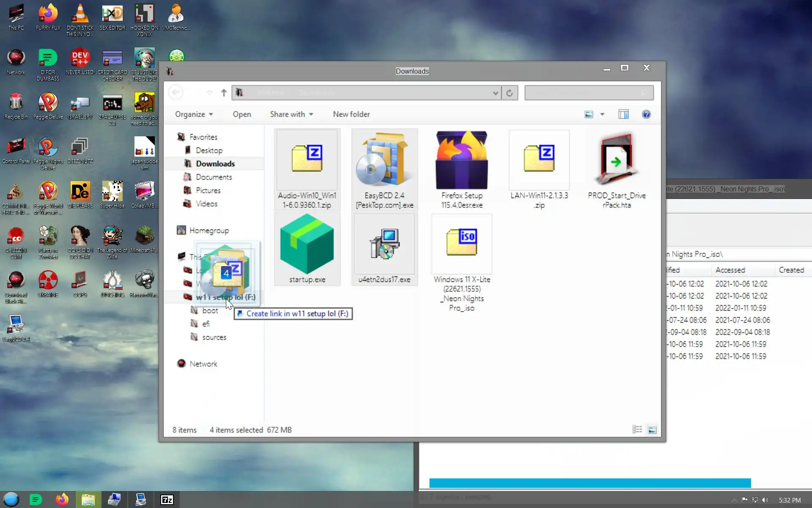Expand the Organize menu

[x=194, y=114]
